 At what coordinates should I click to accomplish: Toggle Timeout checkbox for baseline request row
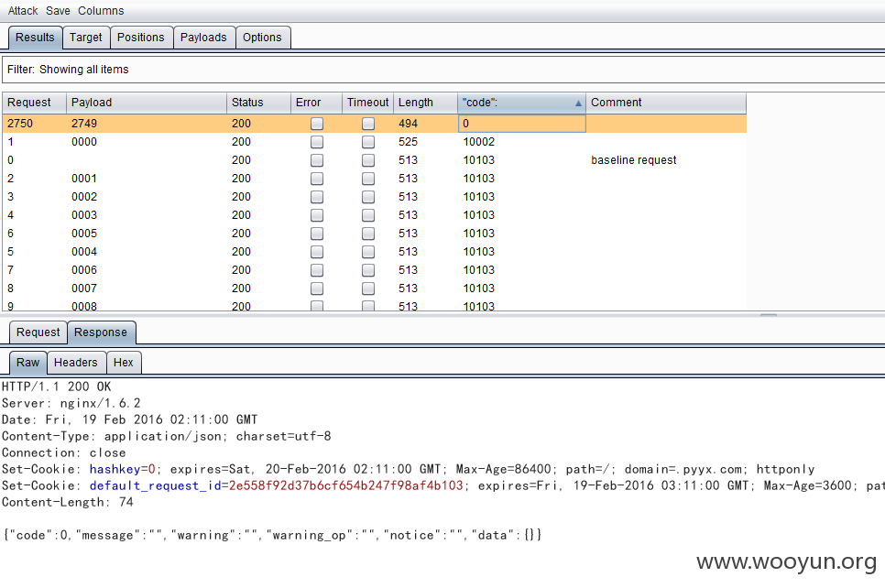pos(368,160)
